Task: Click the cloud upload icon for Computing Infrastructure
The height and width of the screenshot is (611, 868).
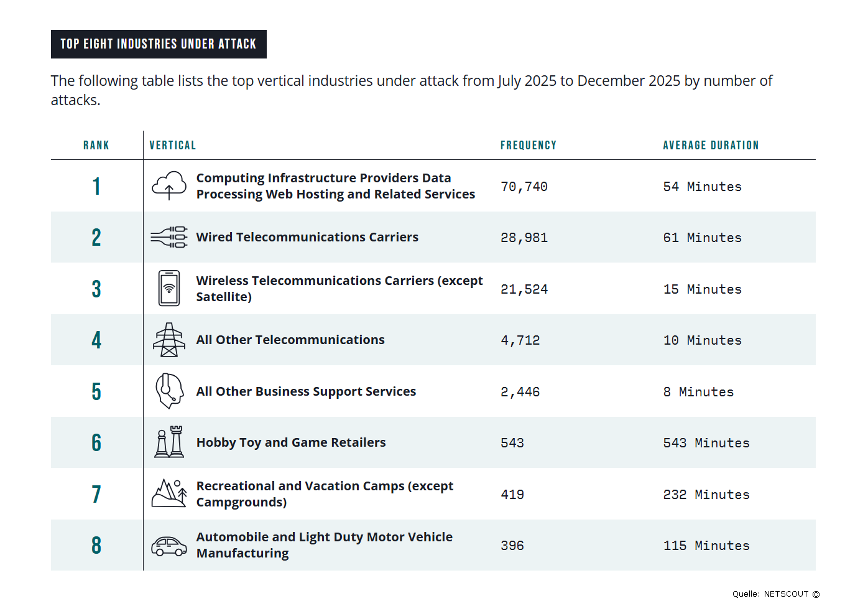Action: pos(169,185)
